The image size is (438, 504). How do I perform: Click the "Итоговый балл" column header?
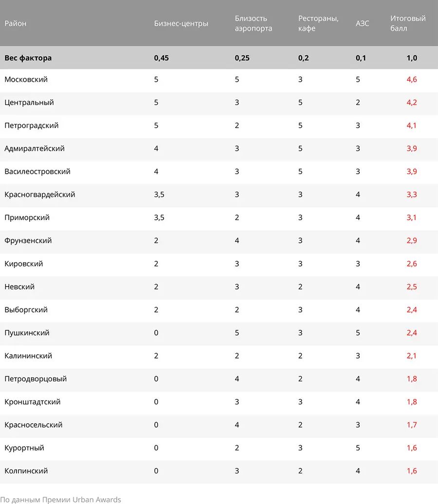[408, 23]
